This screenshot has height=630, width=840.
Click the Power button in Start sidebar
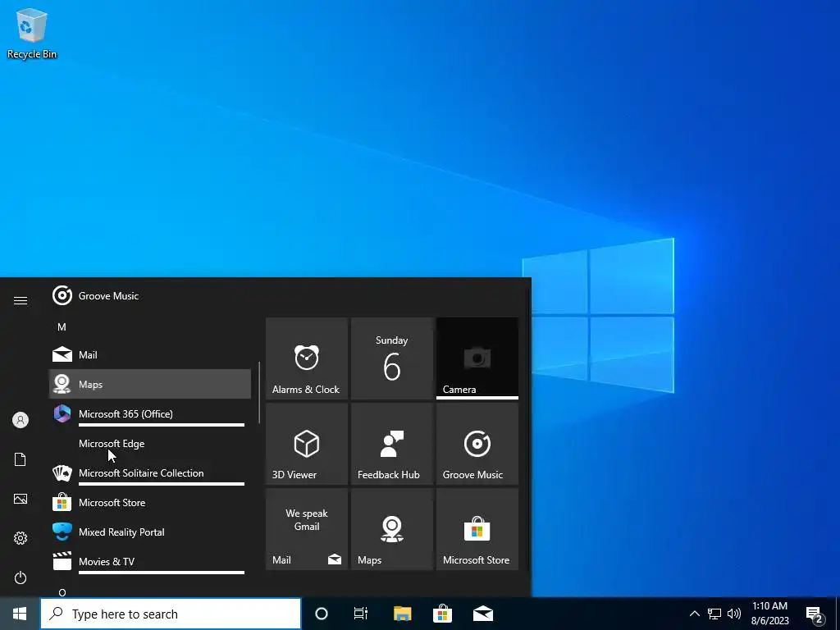[21, 577]
